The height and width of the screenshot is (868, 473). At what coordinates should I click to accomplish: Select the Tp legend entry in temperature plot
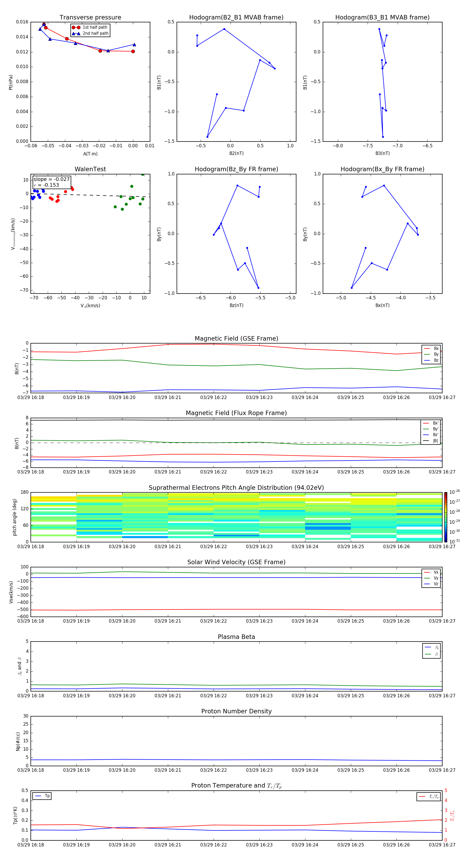click(42, 796)
